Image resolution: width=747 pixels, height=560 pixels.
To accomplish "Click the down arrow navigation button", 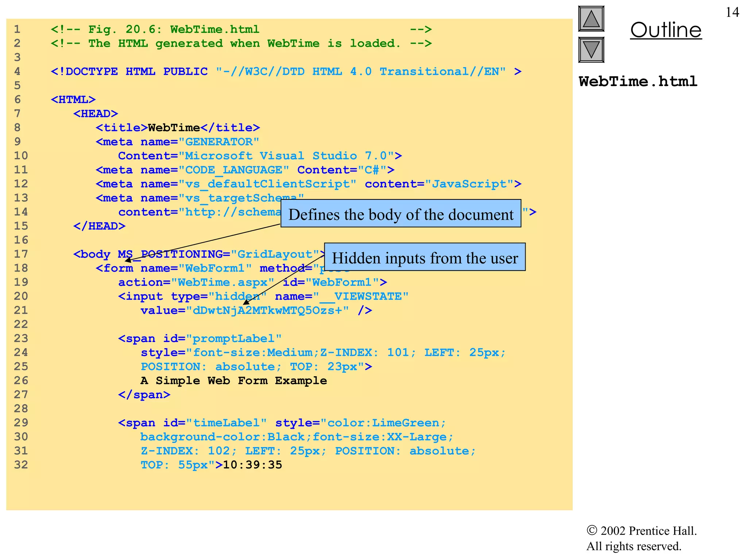I will (591, 50).
